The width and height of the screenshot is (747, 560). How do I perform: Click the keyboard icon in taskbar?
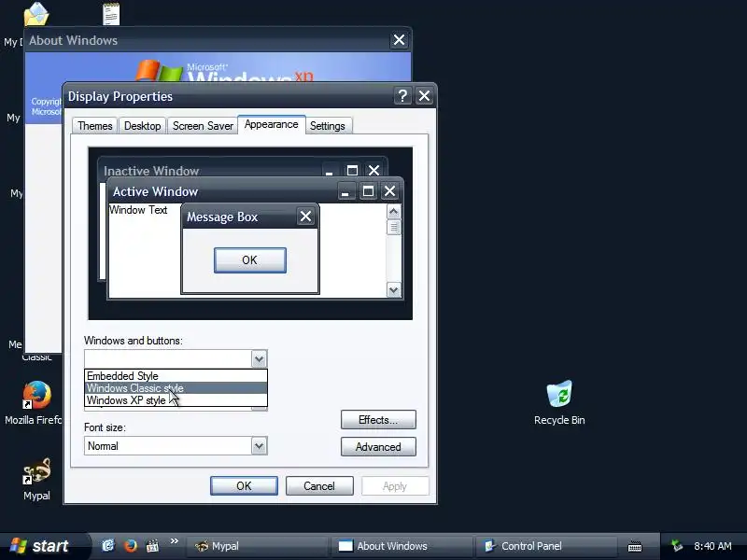[x=635, y=547]
